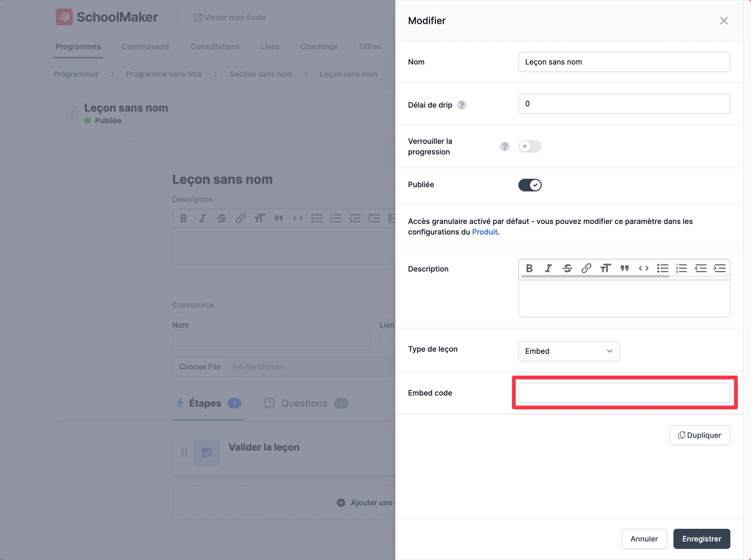Open Visiter mon École link
751x560 pixels.
tap(230, 17)
